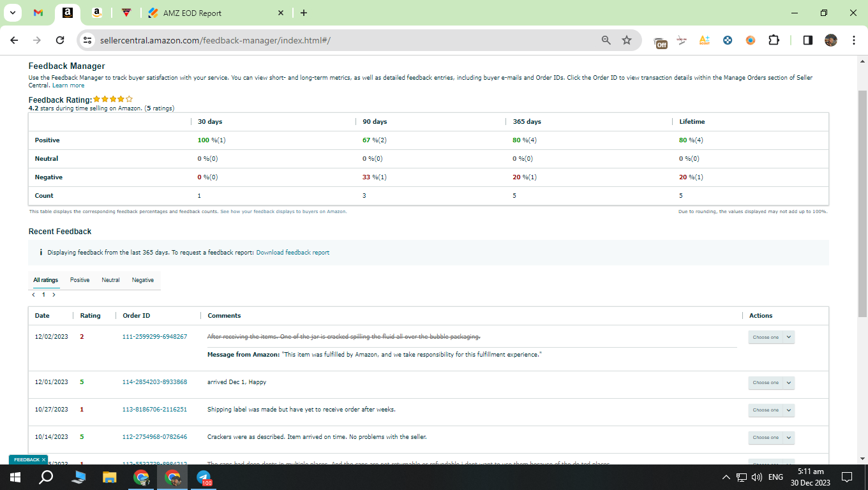Open the Chrome three-dot menu
This screenshot has width=868, height=490.
tap(854, 40)
